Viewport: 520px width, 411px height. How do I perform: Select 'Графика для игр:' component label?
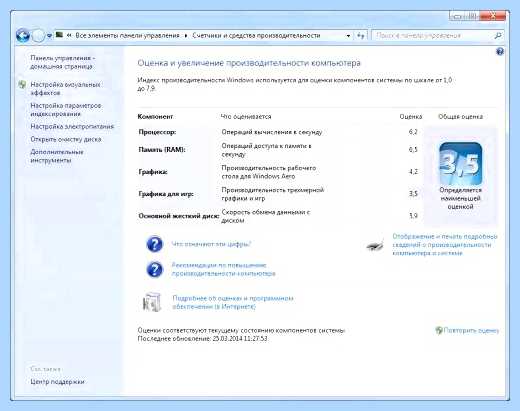(x=166, y=194)
